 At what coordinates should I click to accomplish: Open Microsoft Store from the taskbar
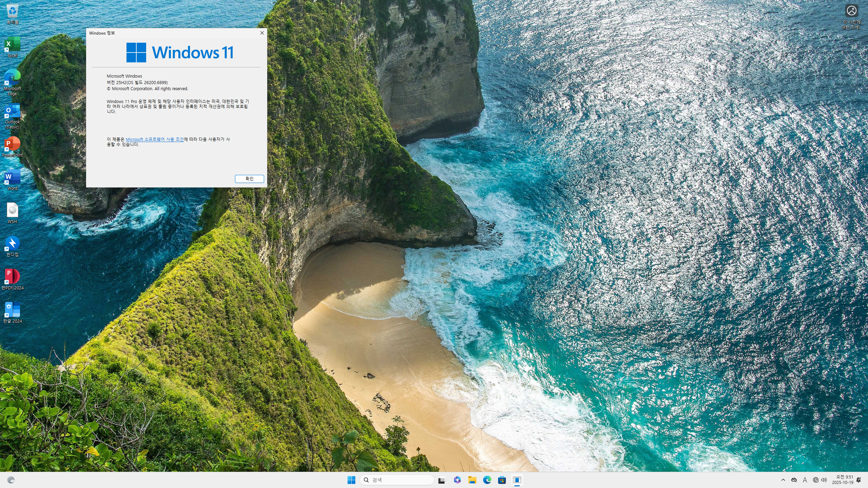[x=502, y=480]
